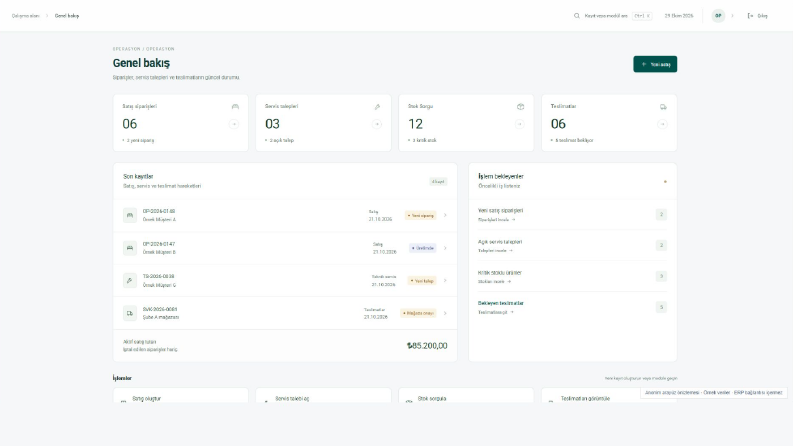This screenshot has height=446, width=793.
Task: Click the 06 count on Teslimatlar card
Action: click(558, 124)
